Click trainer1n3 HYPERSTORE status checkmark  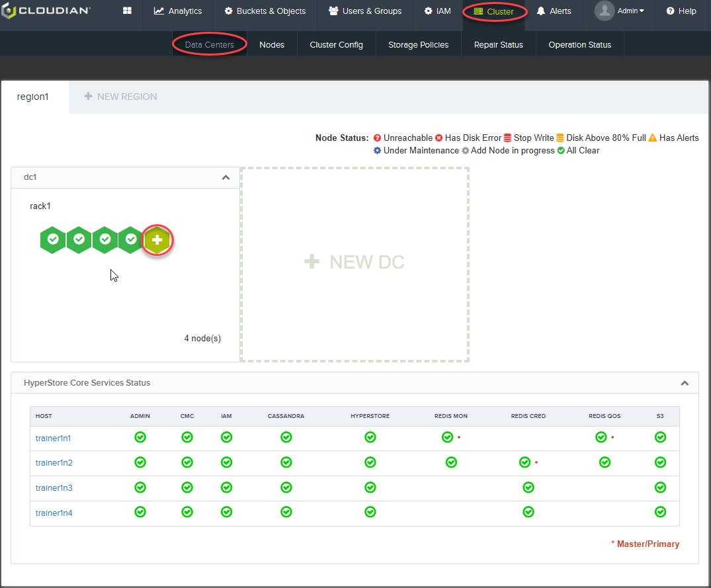point(370,487)
